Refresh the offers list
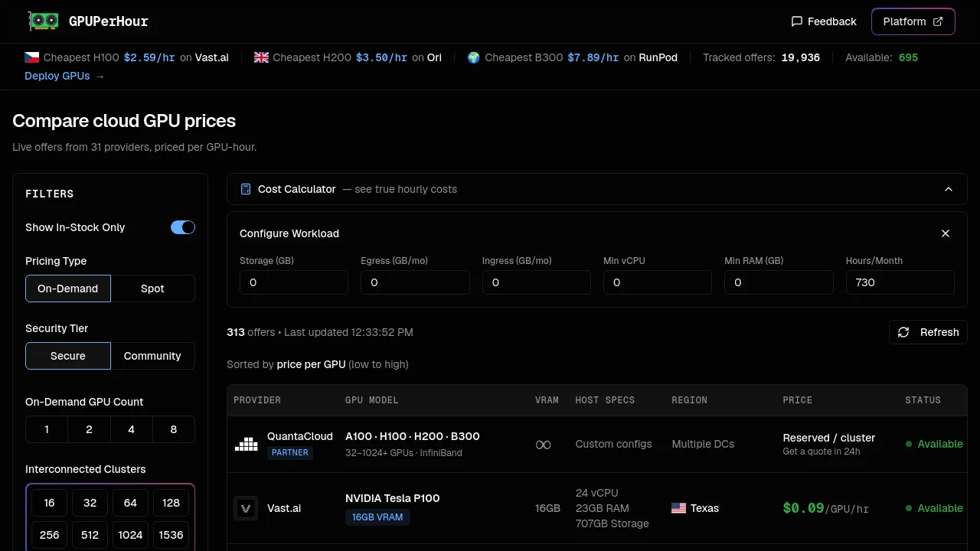 click(929, 332)
